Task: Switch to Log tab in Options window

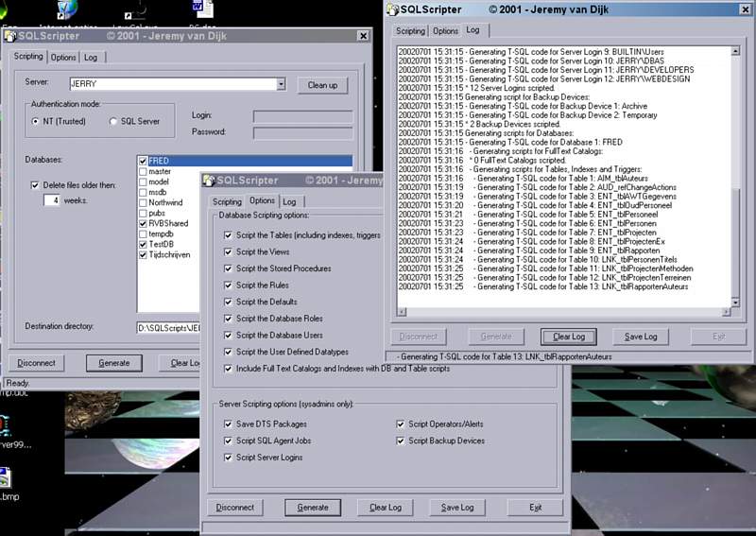Action: pos(289,201)
